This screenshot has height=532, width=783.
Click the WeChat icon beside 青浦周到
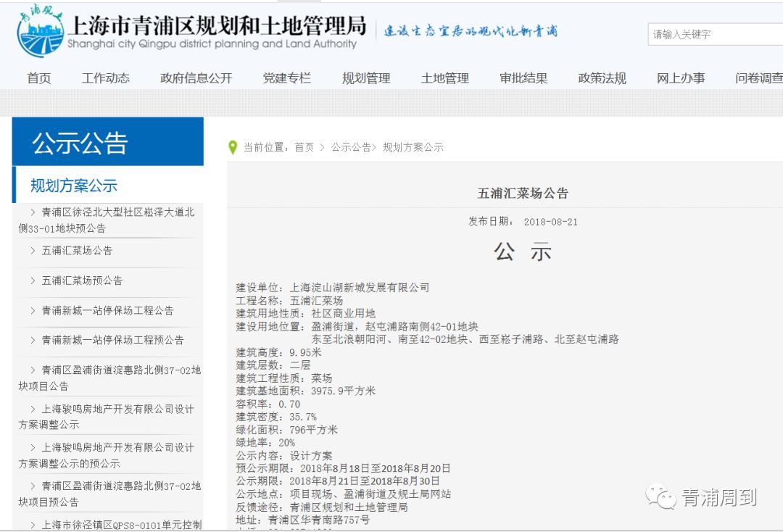660,496
